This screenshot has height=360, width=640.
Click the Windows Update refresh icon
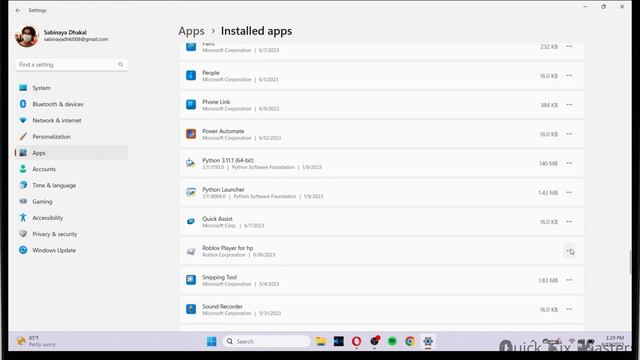pyautogui.click(x=23, y=250)
